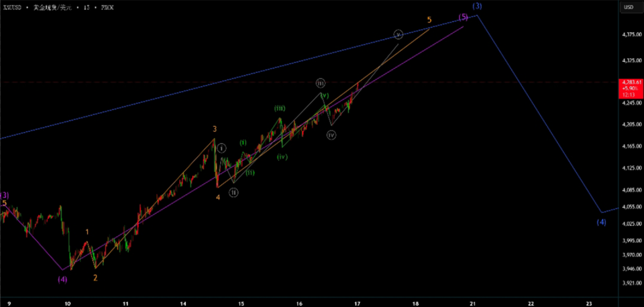Click the circled i wave marker
This screenshot has width=644, height=307.
pos(222,148)
